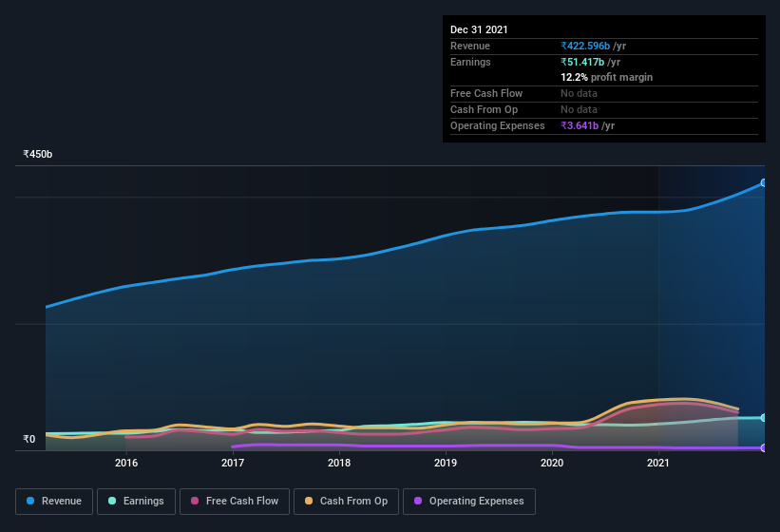The height and width of the screenshot is (532, 780).
Task: Select the 2016 x-axis label
Action: pos(126,463)
